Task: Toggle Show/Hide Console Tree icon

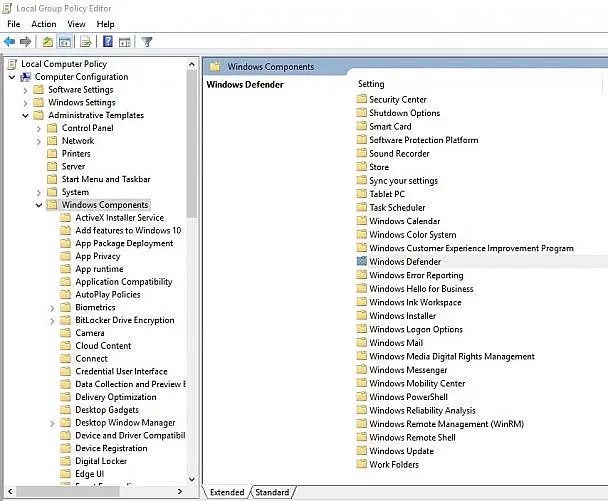Action: [x=65, y=41]
